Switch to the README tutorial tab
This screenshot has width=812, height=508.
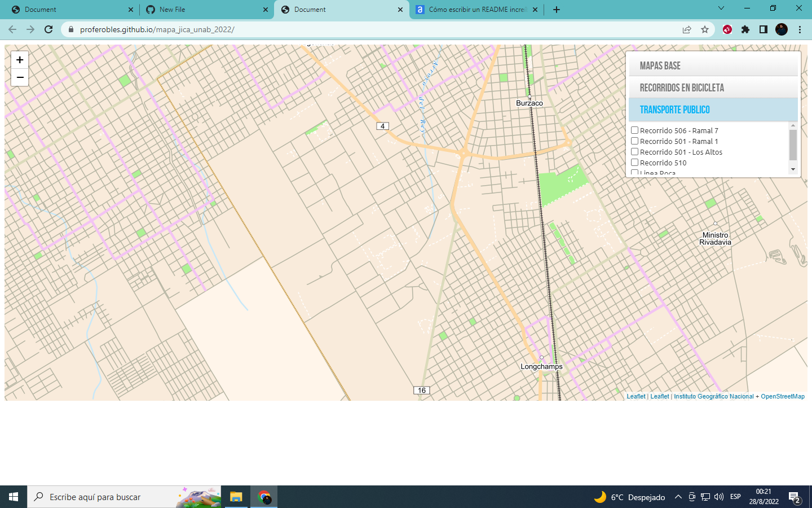474,9
